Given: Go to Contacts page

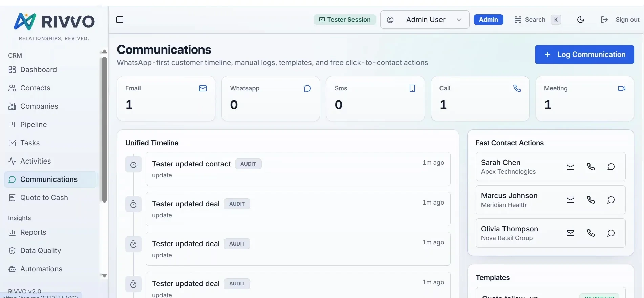Looking at the screenshot, I should tap(51, 88).
